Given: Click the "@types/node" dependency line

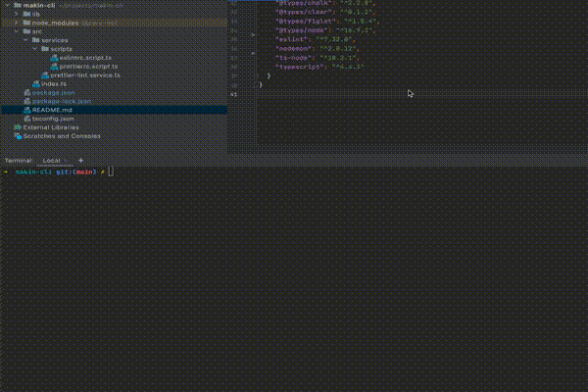Looking at the screenshot, I should [x=324, y=30].
